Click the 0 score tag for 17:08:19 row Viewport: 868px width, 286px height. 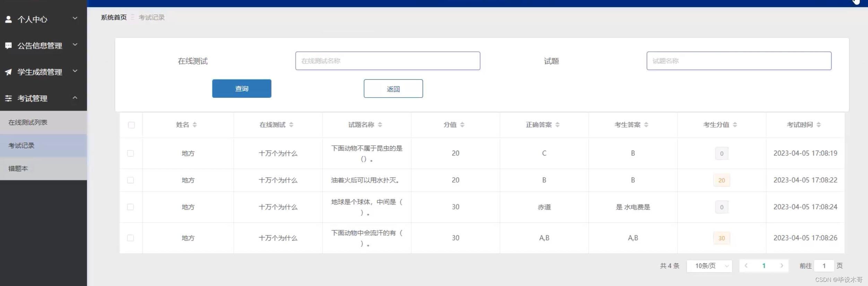pos(721,154)
